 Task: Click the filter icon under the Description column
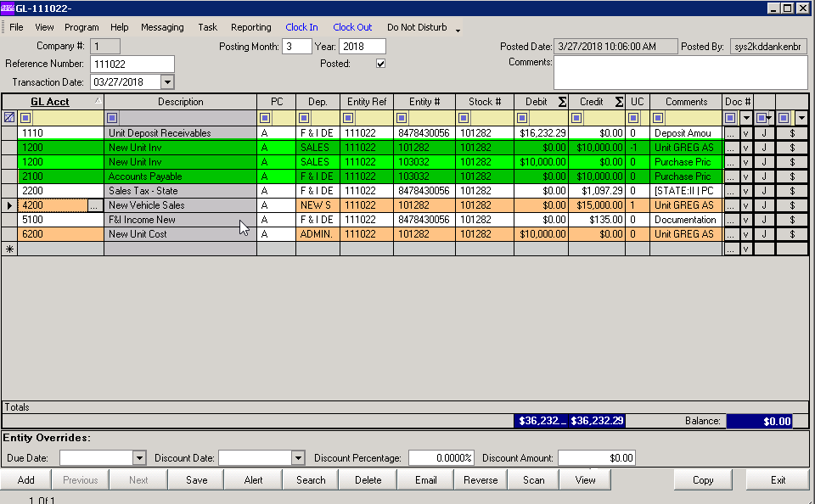tap(113, 118)
